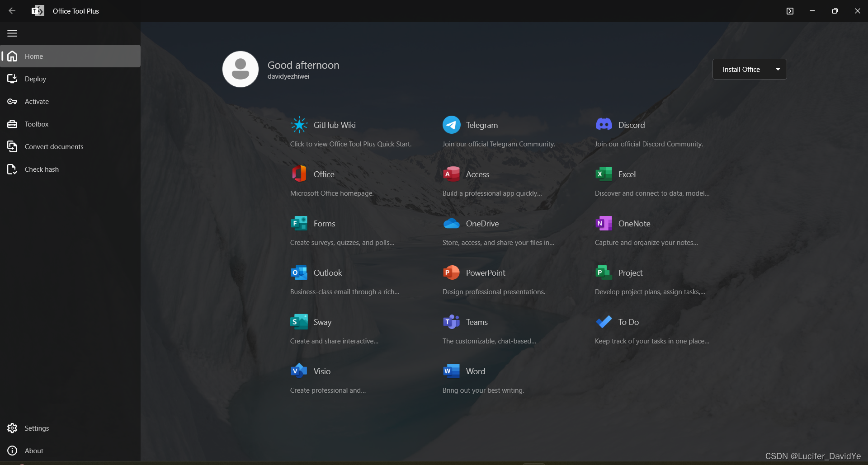Open Convert documents label
This screenshot has height=465, width=868.
click(x=54, y=146)
